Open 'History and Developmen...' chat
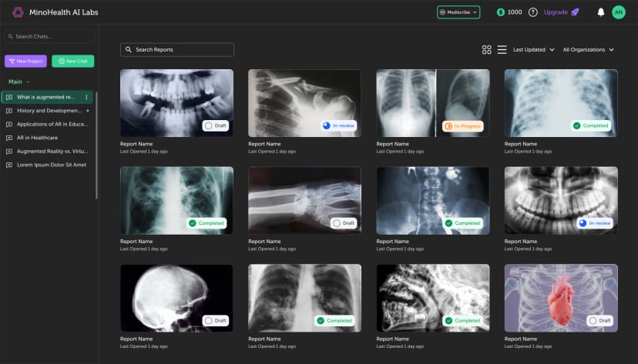Screen dimensions: 638x364 click(49, 111)
